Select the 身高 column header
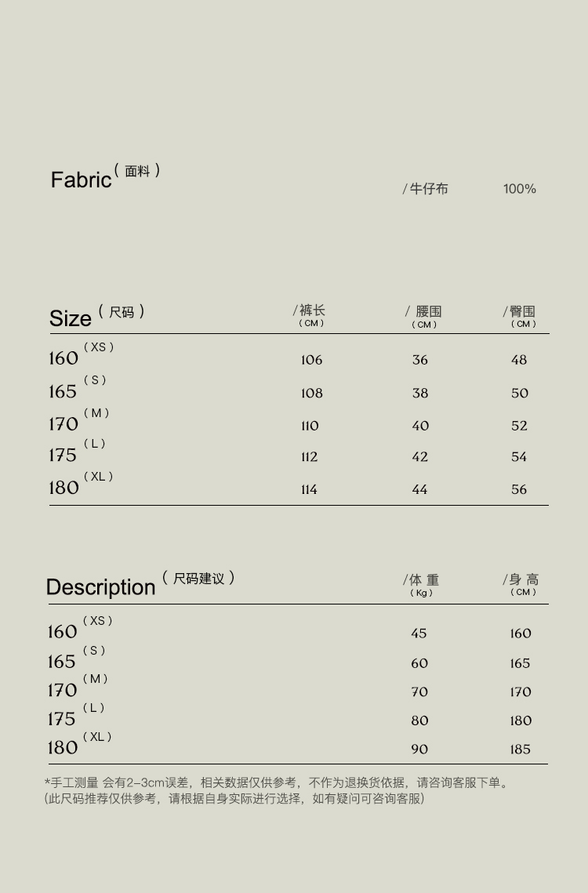 [x=523, y=580]
